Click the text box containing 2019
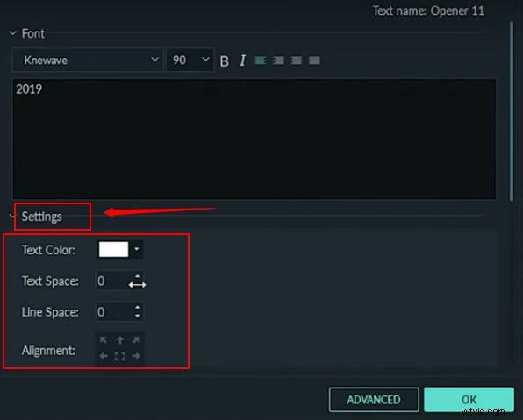523x420 pixels. pos(254,139)
